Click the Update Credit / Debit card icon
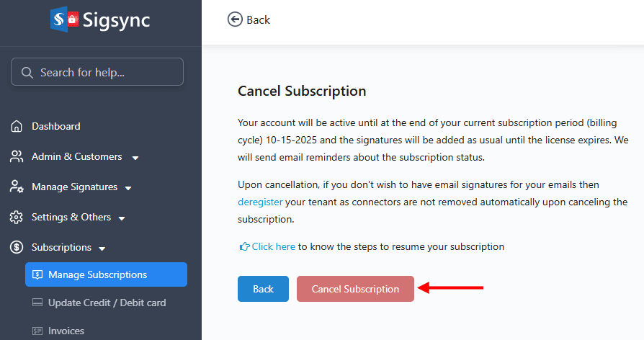This screenshot has width=644, height=340. tap(37, 303)
